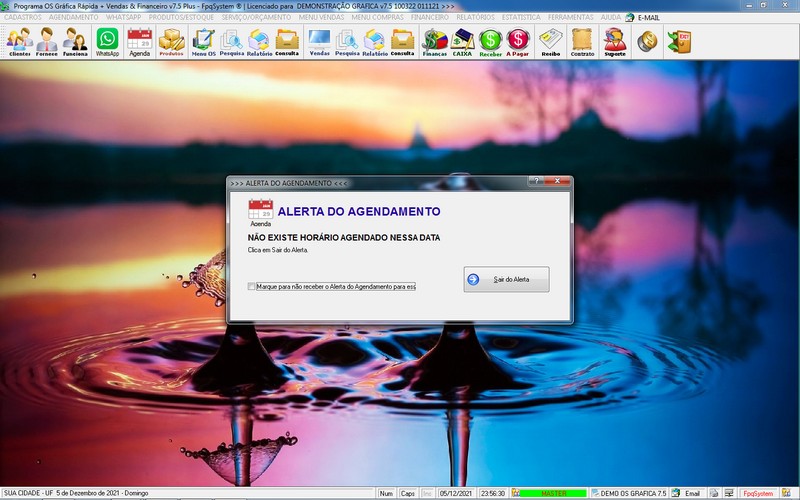This screenshot has width=800, height=500.
Task: Click the E-MAIL globe icon in menu bar
Action: point(630,17)
